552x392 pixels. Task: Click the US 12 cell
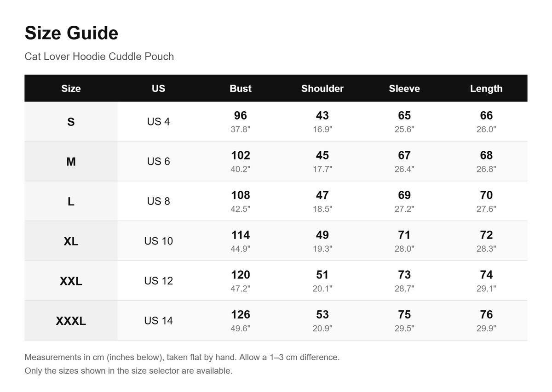point(158,281)
